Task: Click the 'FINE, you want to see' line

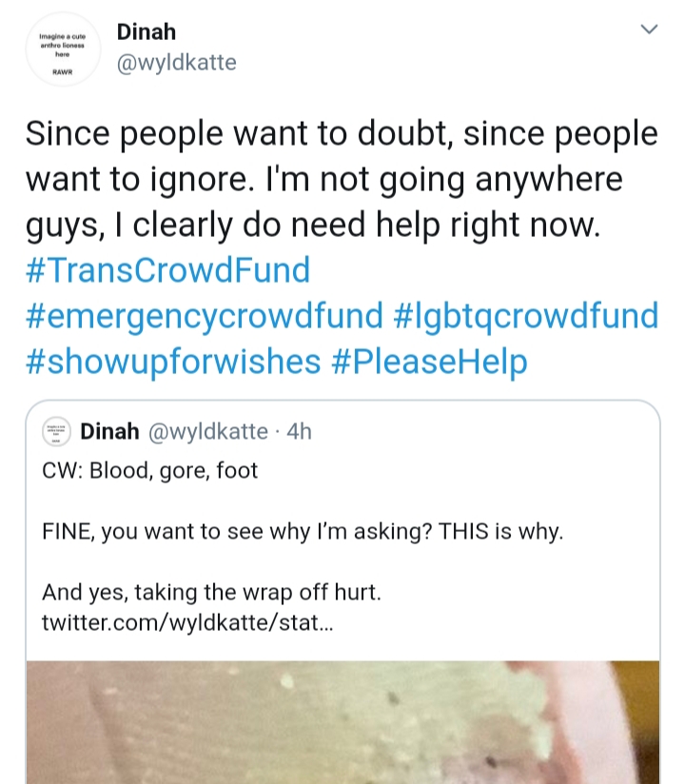Action: click(303, 531)
